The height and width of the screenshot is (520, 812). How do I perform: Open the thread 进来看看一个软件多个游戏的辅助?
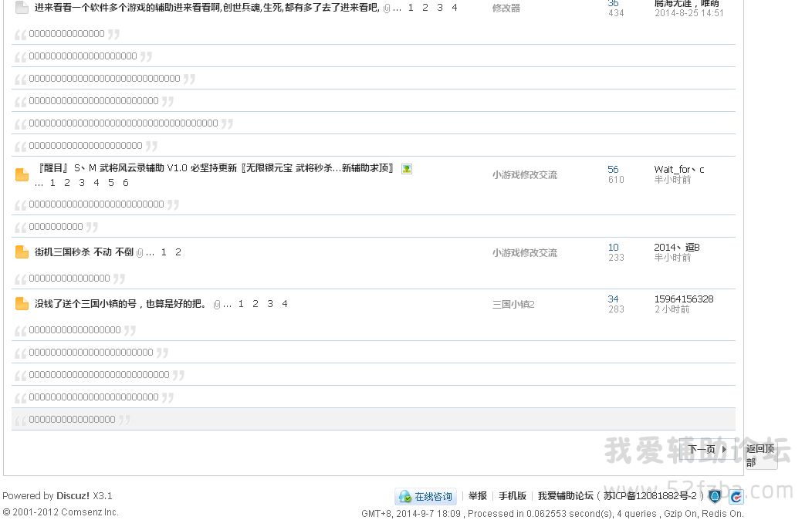207,8
